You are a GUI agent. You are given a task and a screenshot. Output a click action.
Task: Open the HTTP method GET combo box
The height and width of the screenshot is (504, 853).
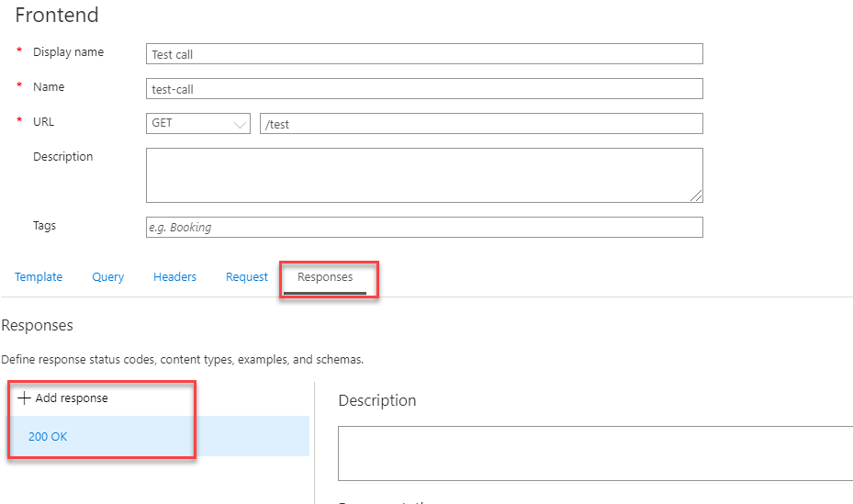point(198,123)
